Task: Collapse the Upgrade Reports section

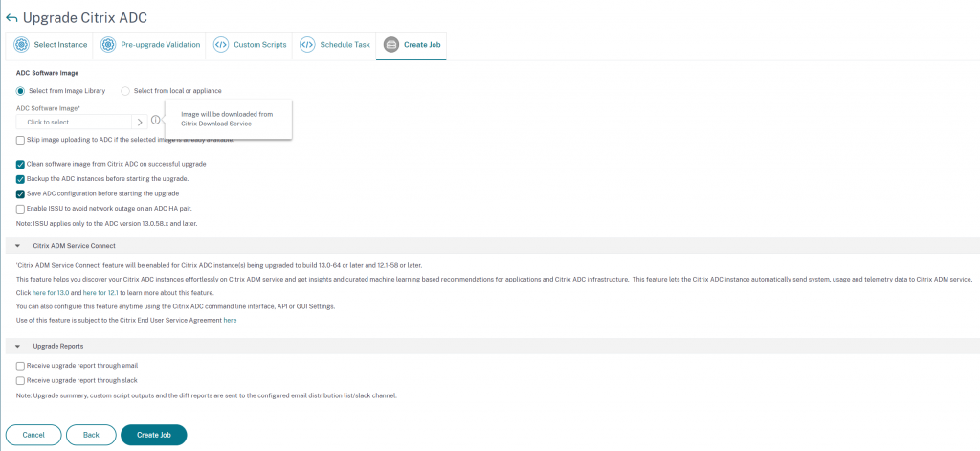Action: tap(18, 346)
